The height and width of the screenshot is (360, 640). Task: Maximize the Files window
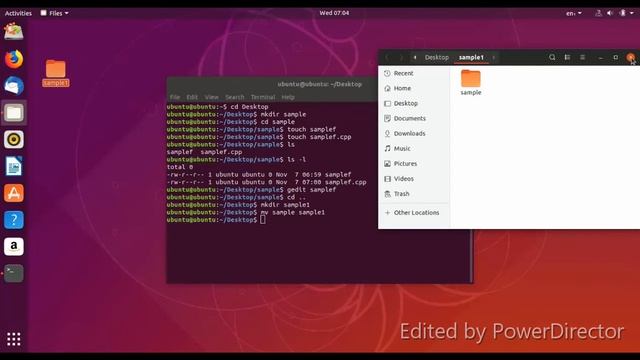[x=616, y=57]
